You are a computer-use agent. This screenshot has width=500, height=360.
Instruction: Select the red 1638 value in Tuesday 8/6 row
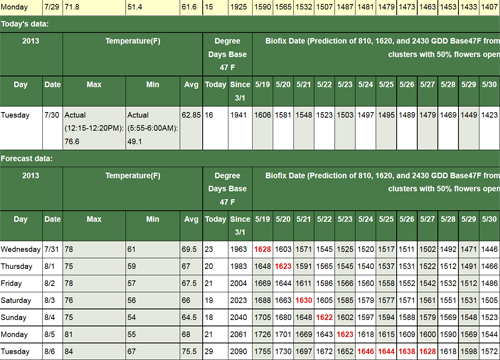(407, 351)
